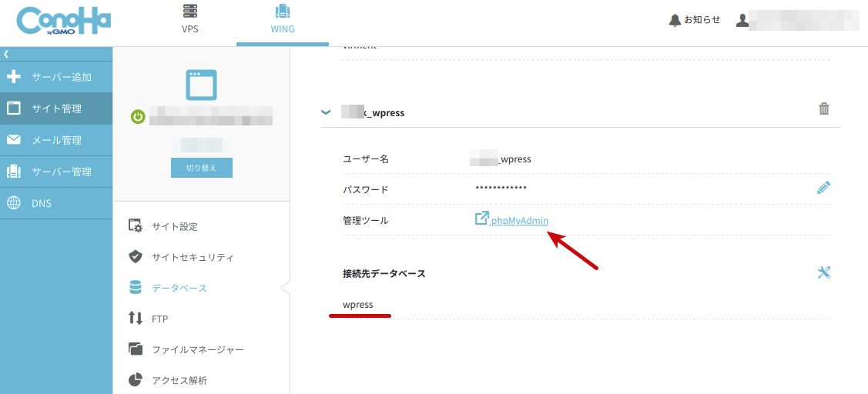The width and height of the screenshot is (868, 394).
Task: Click the pie chart icon for アクセス解析
Action: tap(136, 379)
